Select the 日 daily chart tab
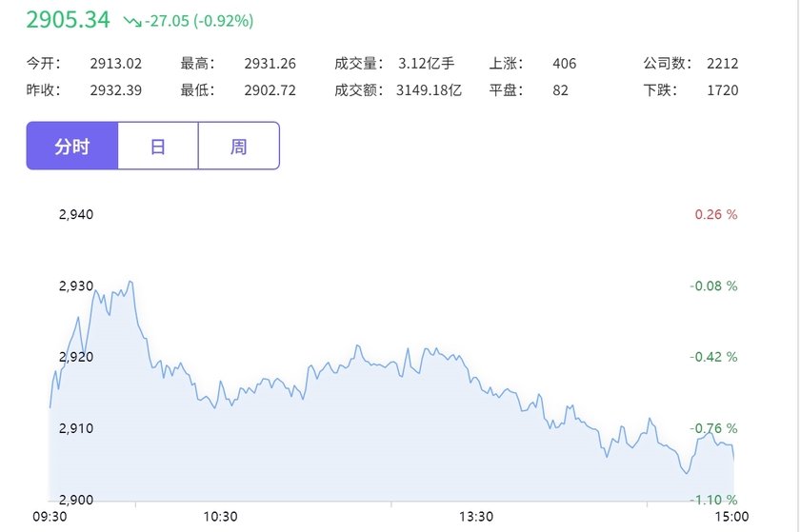The height and width of the screenshot is (532, 800). (x=158, y=146)
